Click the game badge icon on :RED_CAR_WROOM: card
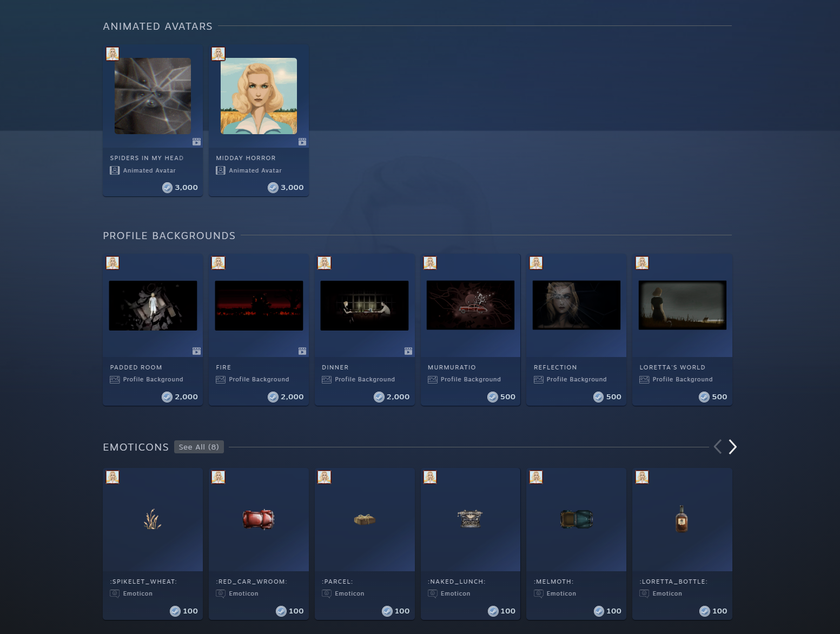Image resolution: width=840 pixels, height=634 pixels. [x=219, y=477]
